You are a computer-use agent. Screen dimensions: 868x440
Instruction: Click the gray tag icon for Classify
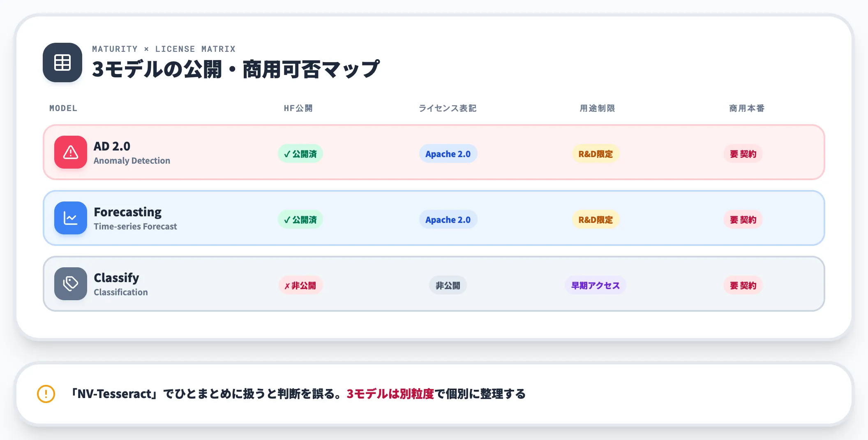pyautogui.click(x=71, y=284)
